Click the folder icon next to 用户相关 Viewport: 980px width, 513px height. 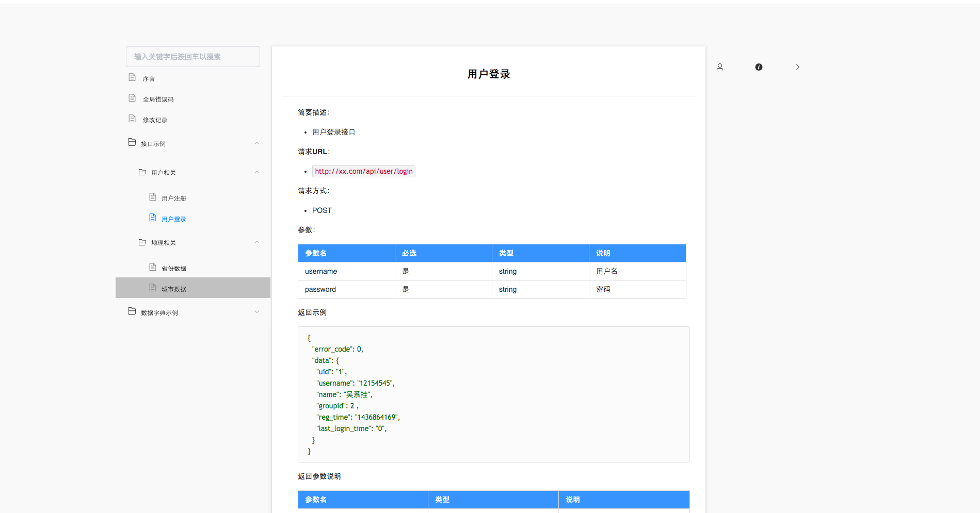pos(142,172)
